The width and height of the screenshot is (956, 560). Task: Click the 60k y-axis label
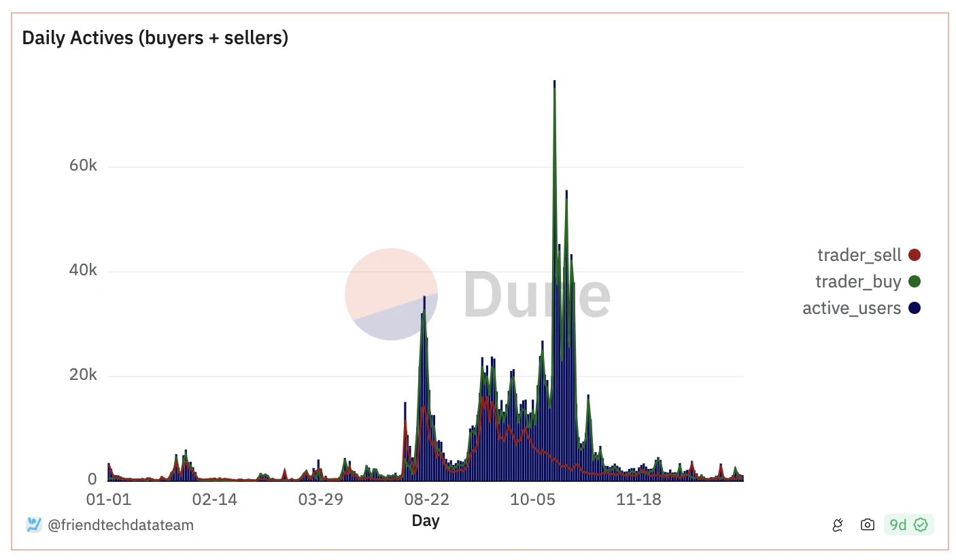click(x=84, y=167)
